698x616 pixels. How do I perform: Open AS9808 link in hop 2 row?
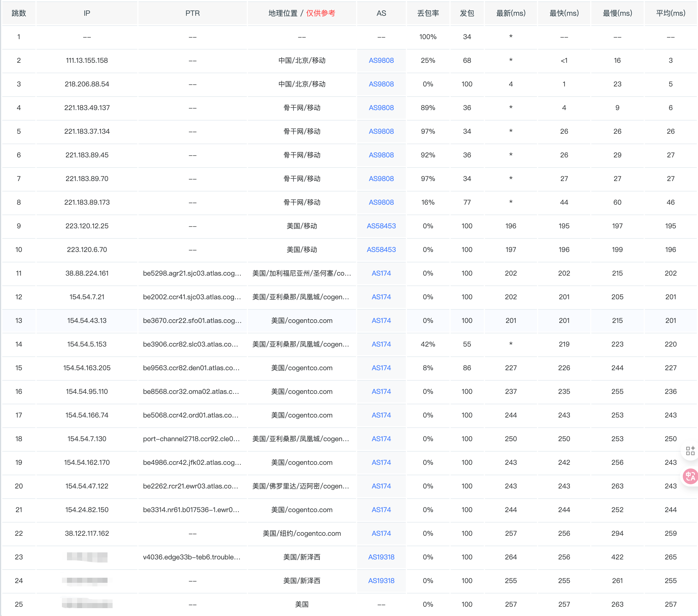(x=381, y=61)
